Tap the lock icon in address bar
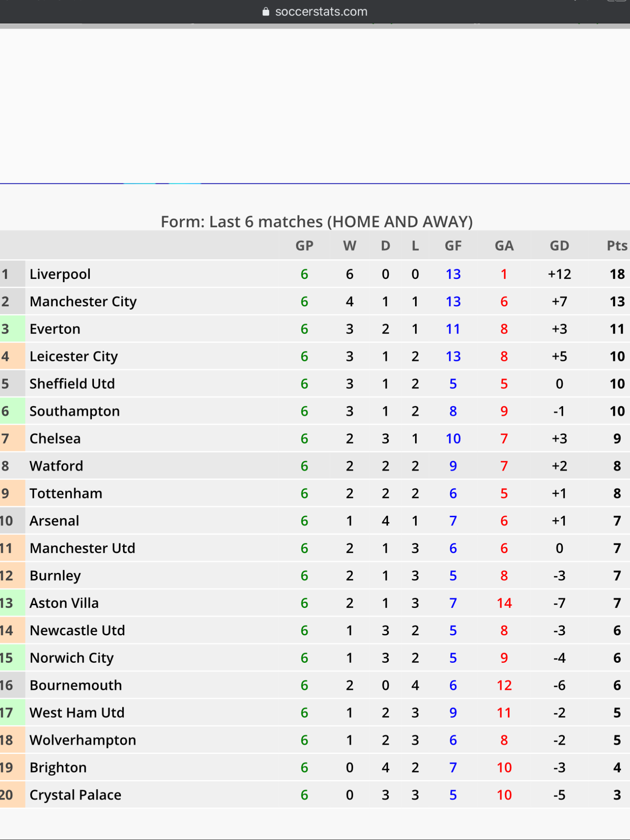The image size is (630, 840). 266,11
